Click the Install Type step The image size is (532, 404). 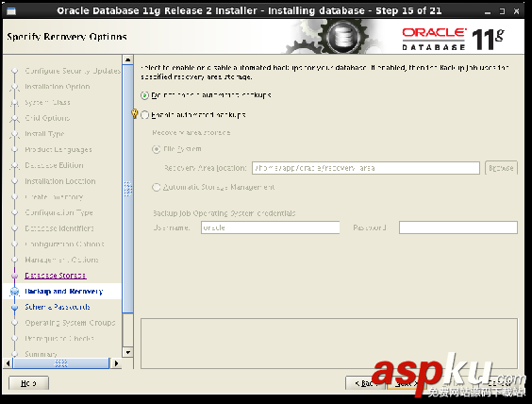click(x=44, y=134)
